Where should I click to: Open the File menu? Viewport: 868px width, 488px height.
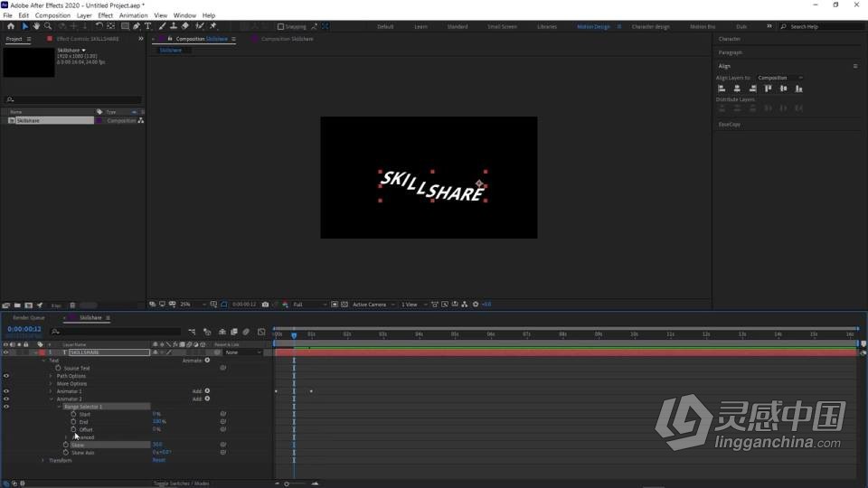coord(8,15)
